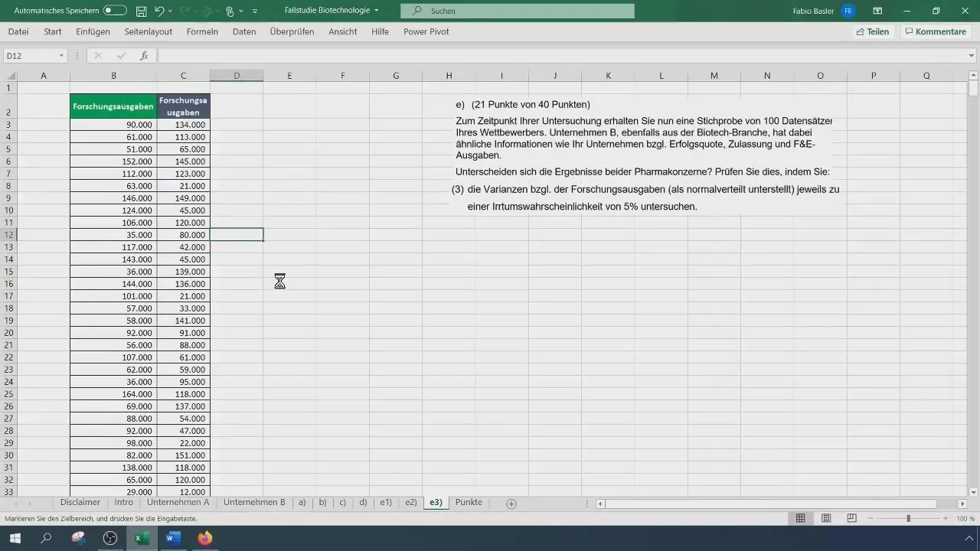Open the Datei menu
The image size is (980, 551).
pyautogui.click(x=18, y=31)
